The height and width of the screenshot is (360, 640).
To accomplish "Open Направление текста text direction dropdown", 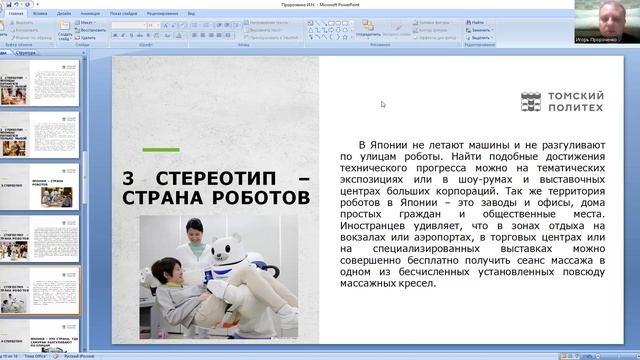I will (x=266, y=22).
